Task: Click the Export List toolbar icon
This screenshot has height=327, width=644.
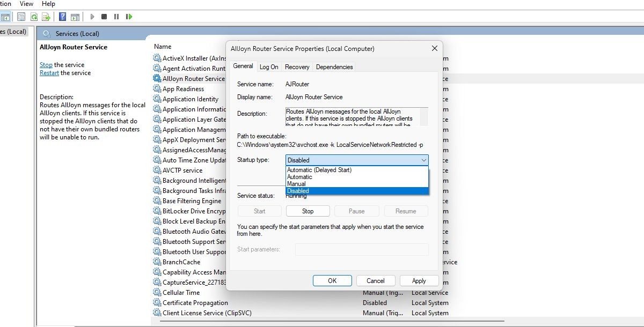Action: point(47,17)
